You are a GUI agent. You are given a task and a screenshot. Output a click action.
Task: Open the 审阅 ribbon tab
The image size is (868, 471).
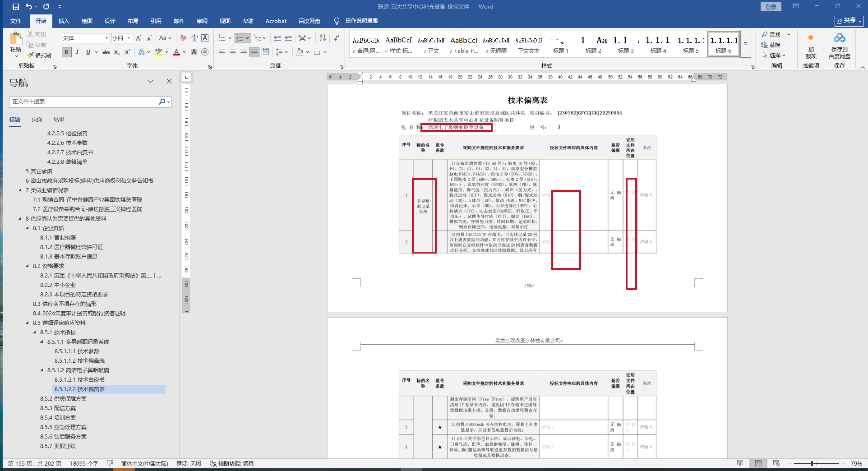202,21
